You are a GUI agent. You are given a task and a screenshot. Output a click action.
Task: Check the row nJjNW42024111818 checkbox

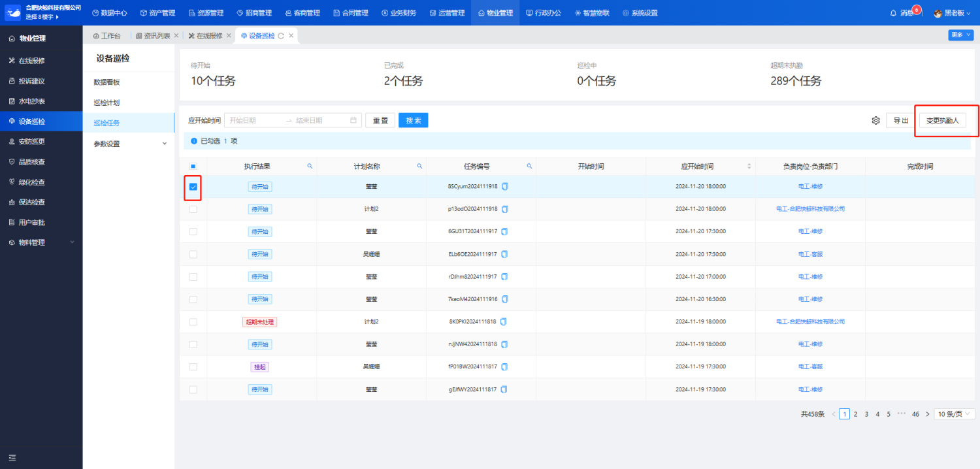tap(193, 344)
